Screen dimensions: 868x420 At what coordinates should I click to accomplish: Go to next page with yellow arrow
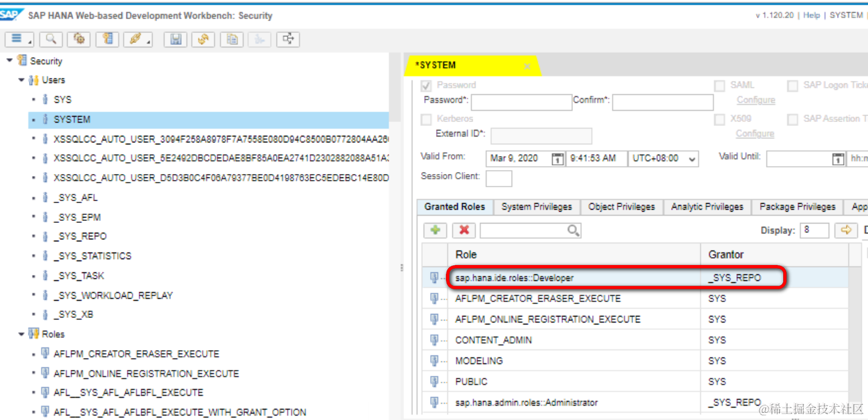click(x=845, y=230)
